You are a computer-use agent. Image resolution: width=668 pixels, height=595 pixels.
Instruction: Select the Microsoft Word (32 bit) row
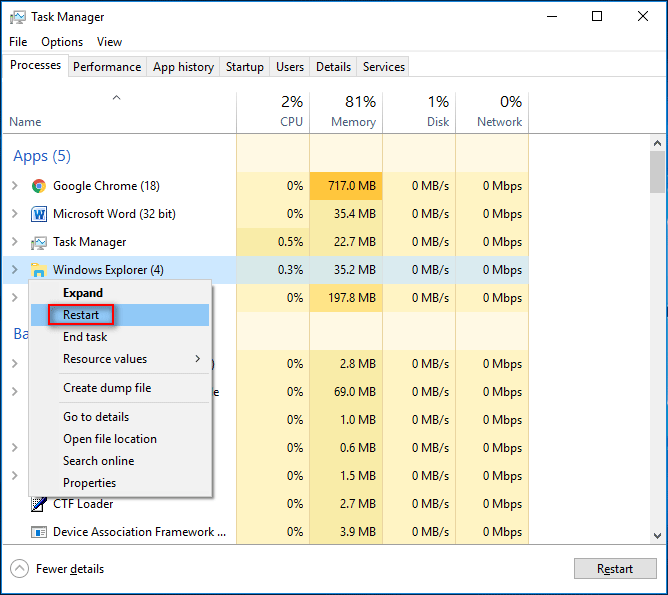click(266, 214)
